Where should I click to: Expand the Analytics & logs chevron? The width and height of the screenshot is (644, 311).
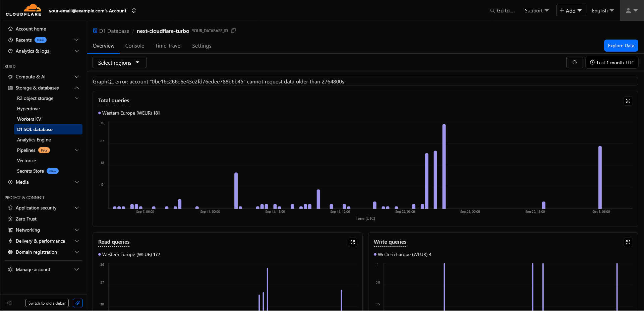tap(76, 51)
